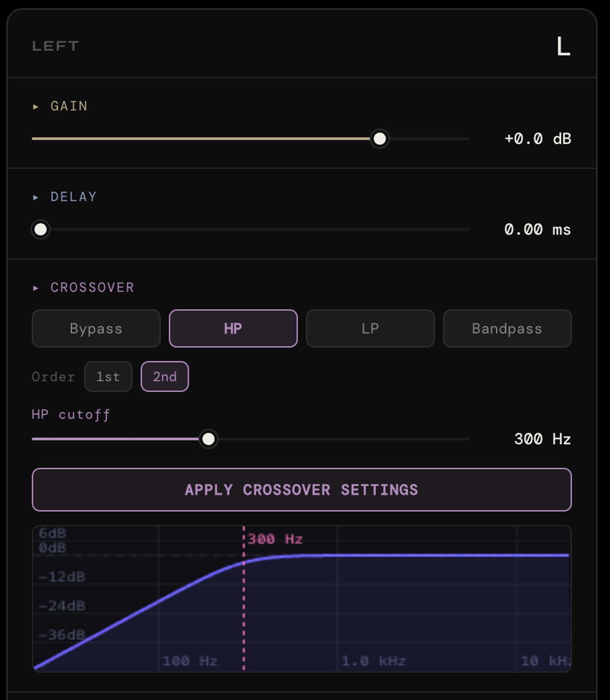Collapse the DELAY section triangle
The height and width of the screenshot is (700, 610).
[x=36, y=197]
